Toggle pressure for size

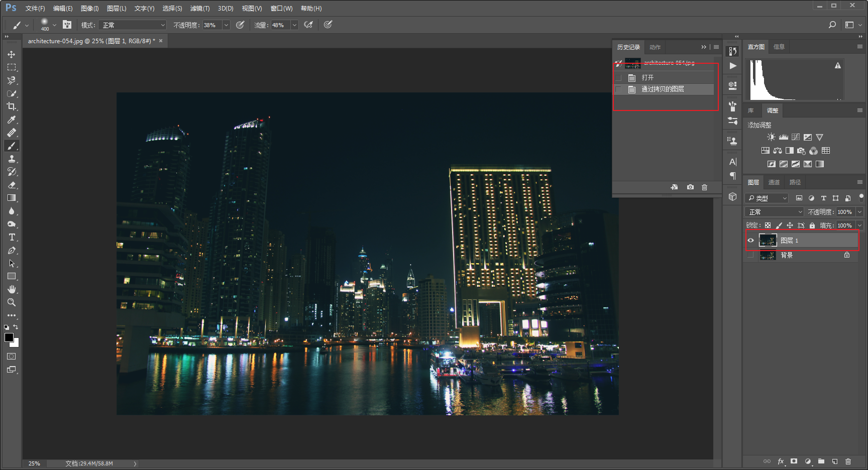point(328,25)
